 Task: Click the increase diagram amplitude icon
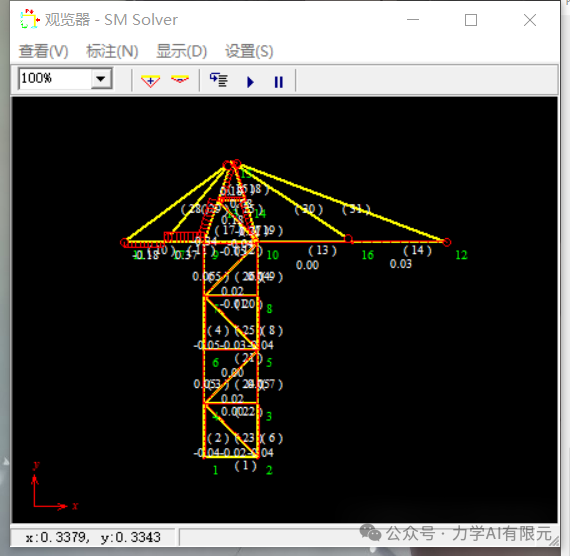(x=150, y=80)
